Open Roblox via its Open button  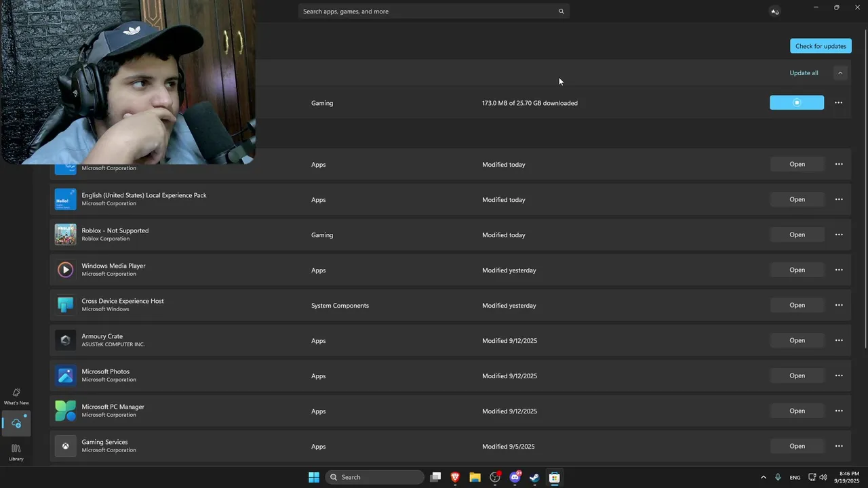point(797,235)
